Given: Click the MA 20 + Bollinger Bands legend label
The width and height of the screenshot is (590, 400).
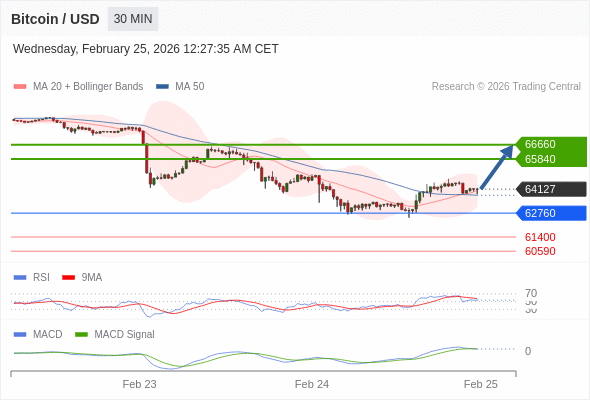Looking at the screenshot, I should click(88, 87).
